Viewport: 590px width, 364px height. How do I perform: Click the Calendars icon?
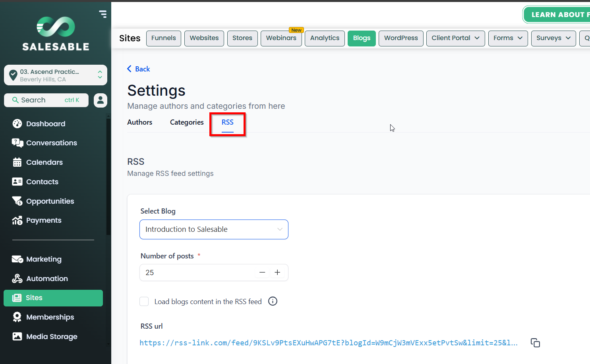pos(17,162)
